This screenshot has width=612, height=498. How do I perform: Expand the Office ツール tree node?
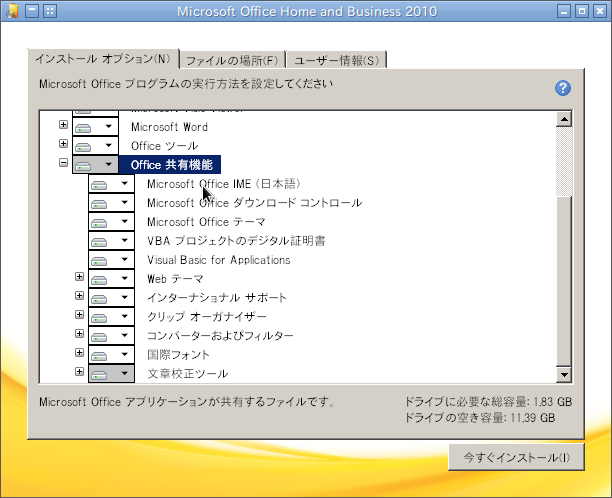coord(63,144)
